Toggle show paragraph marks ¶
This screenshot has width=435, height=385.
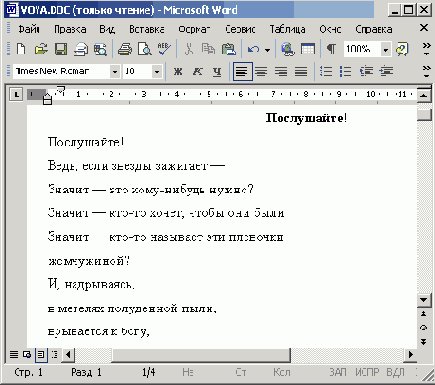pyautogui.click(x=331, y=49)
